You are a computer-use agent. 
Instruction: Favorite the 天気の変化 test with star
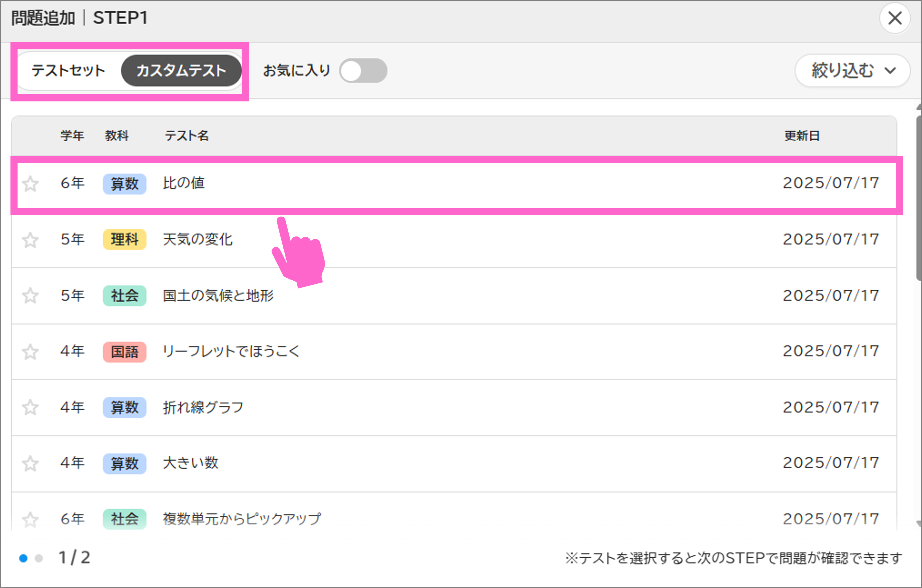(x=30, y=240)
